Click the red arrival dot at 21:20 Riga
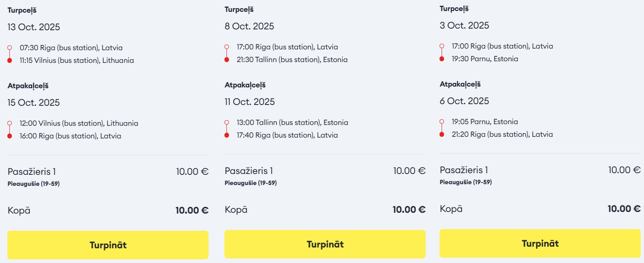The width and height of the screenshot is (644, 263). coord(442,134)
